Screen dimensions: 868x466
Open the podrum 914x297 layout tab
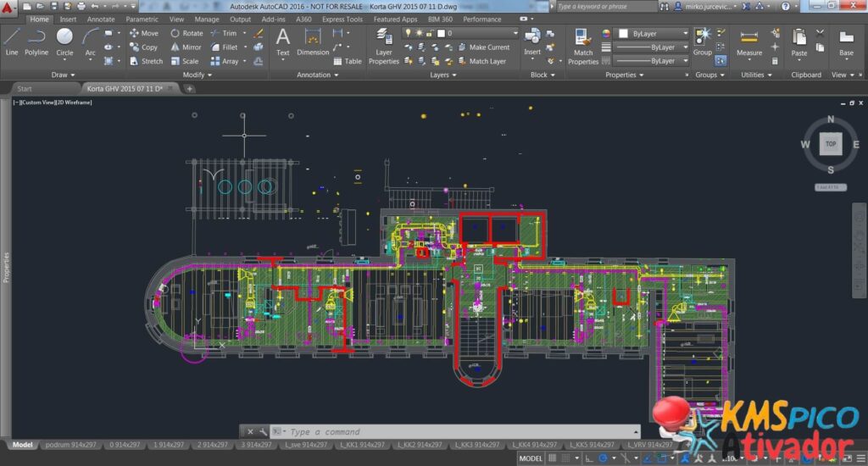tap(70, 445)
